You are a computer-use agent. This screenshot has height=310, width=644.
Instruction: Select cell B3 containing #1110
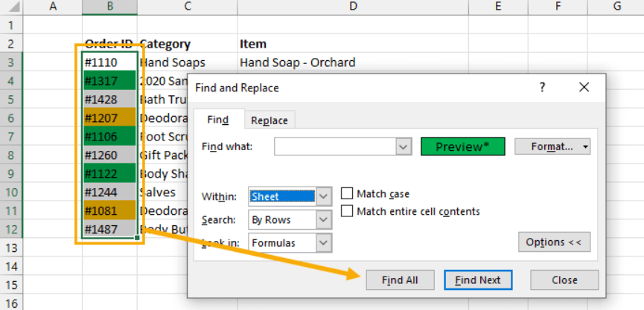click(109, 62)
